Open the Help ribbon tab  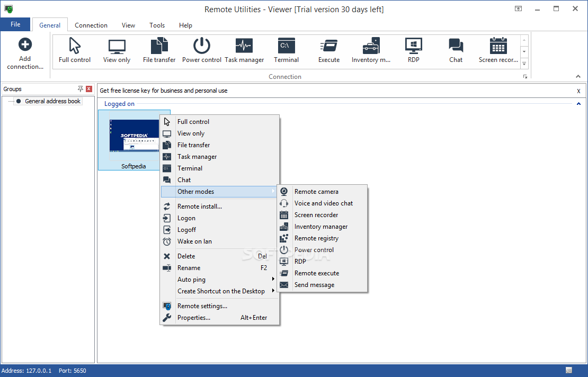(185, 25)
